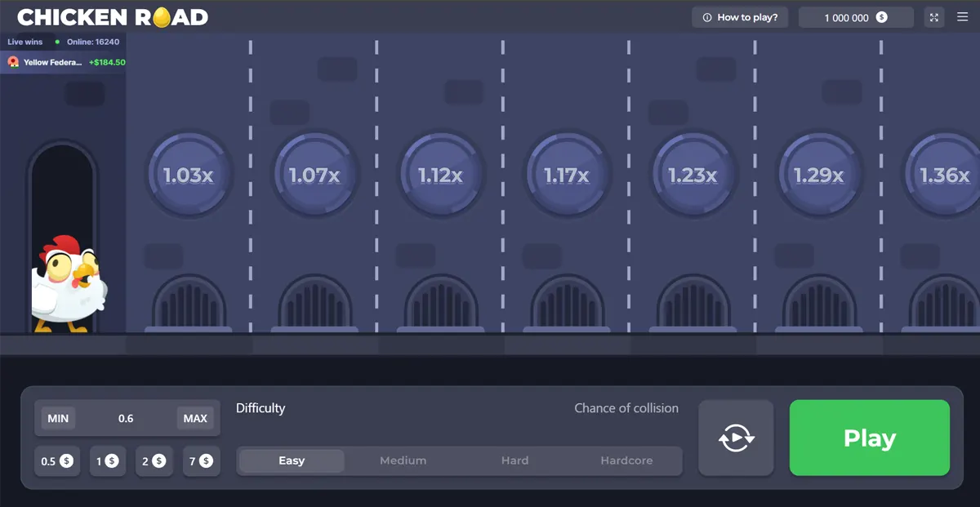980x507 pixels.
Task: Toggle fullscreen mode icon
Action: (934, 17)
